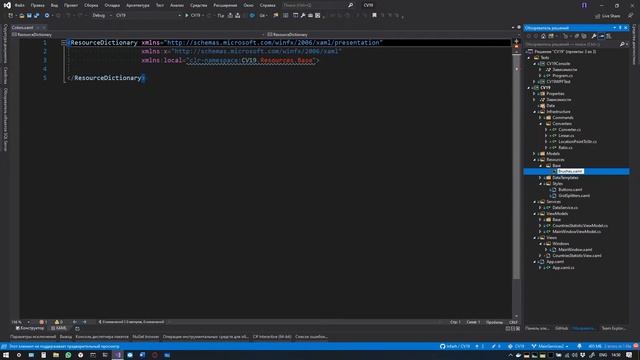
Task: Click the Solution Explorer search magnifier icon
Action: (622, 44)
